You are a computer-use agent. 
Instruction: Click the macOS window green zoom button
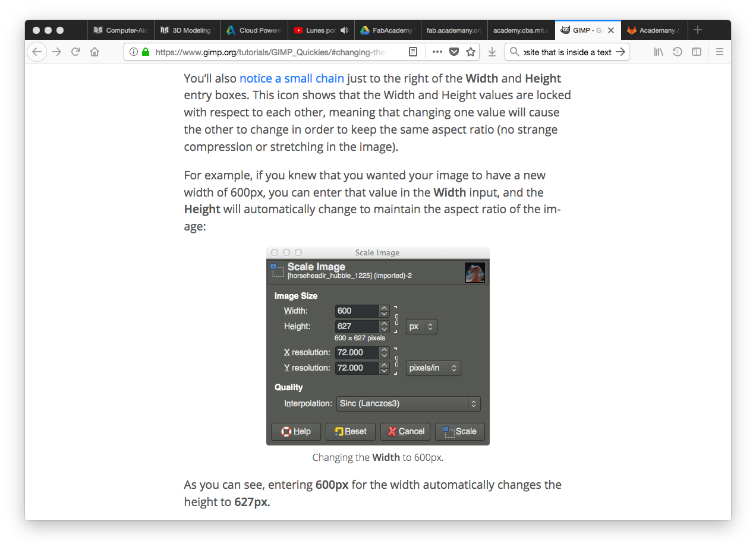[60, 30]
